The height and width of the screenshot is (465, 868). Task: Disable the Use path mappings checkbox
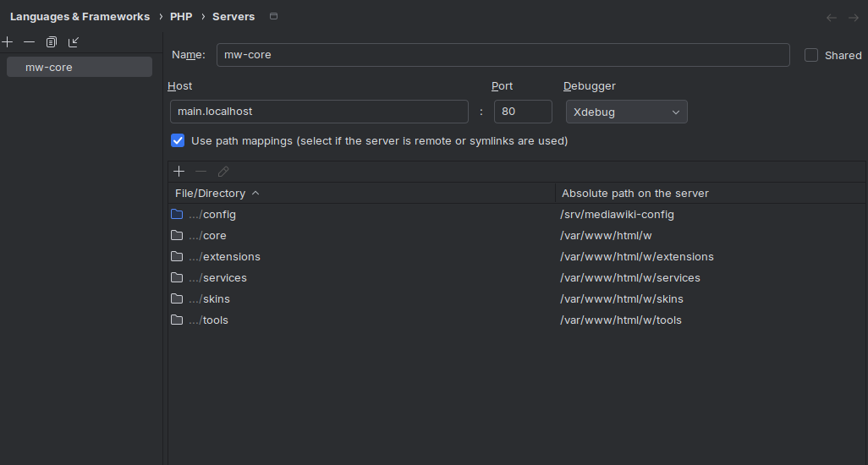click(x=178, y=140)
